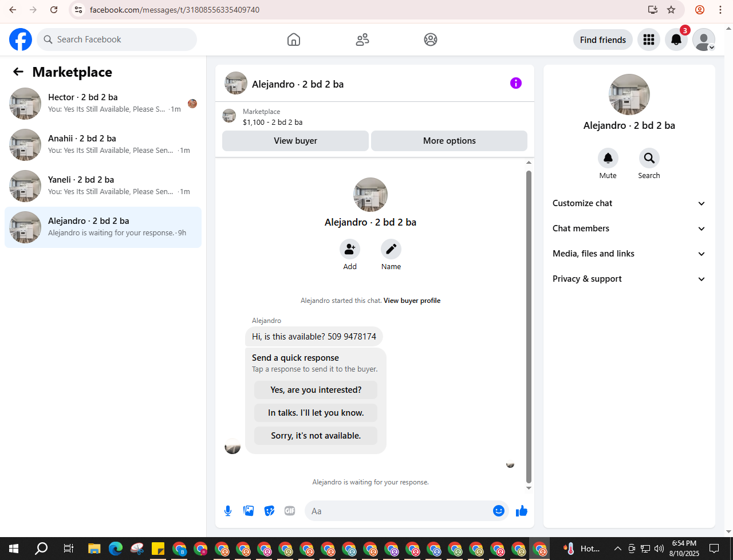Click the Marketplace listing thumbnail $1,100

[x=229, y=116]
